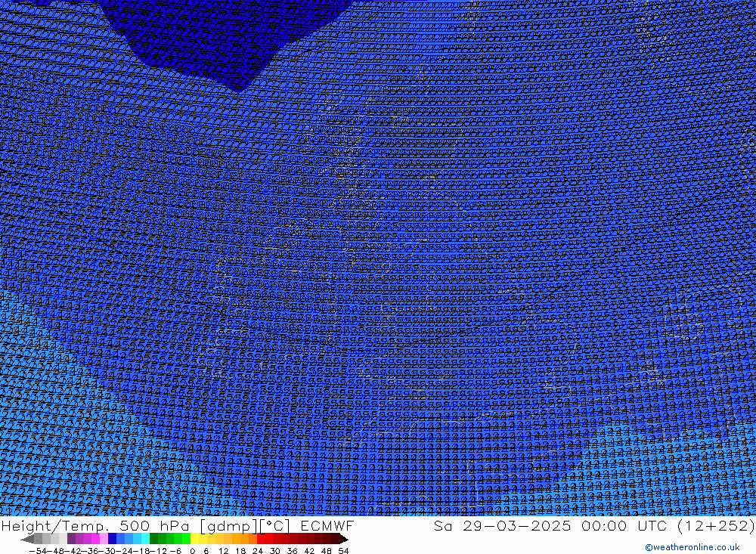Click the grey left arrow end of the legend
The width and height of the screenshot is (756, 554).
point(27,540)
